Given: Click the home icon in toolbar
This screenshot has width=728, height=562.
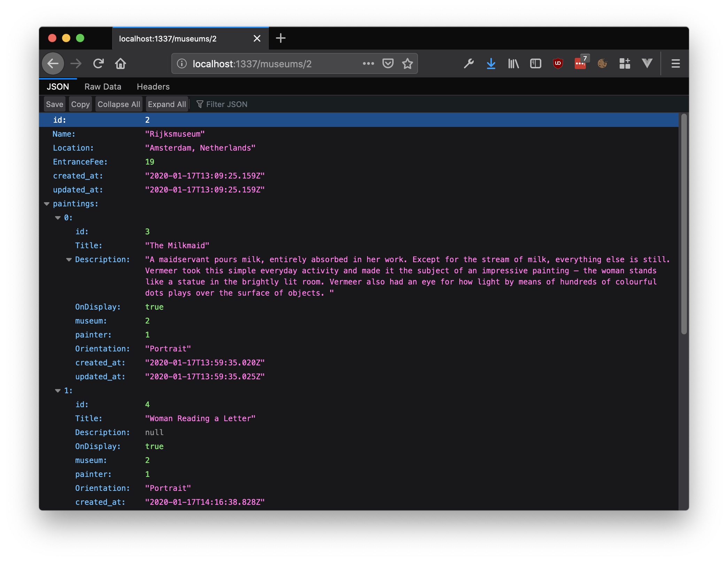Looking at the screenshot, I should tap(121, 63).
